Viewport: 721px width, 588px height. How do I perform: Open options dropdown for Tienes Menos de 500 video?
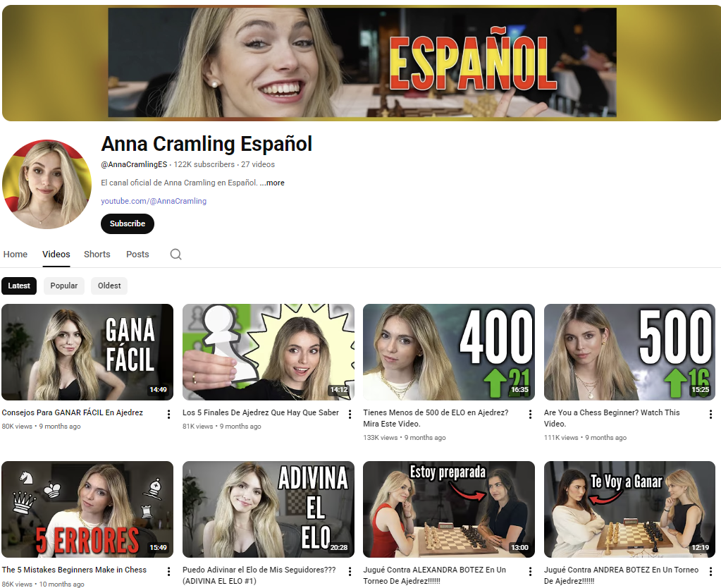coord(529,415)
